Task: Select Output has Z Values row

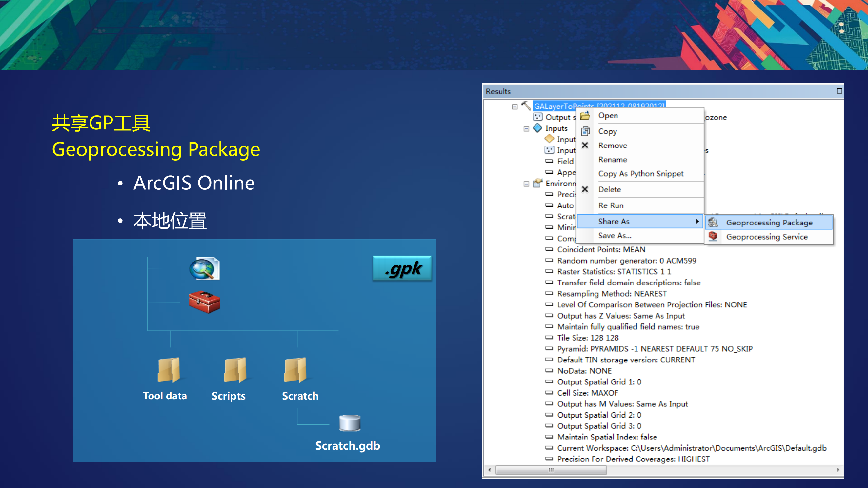Action: point(621,316)
